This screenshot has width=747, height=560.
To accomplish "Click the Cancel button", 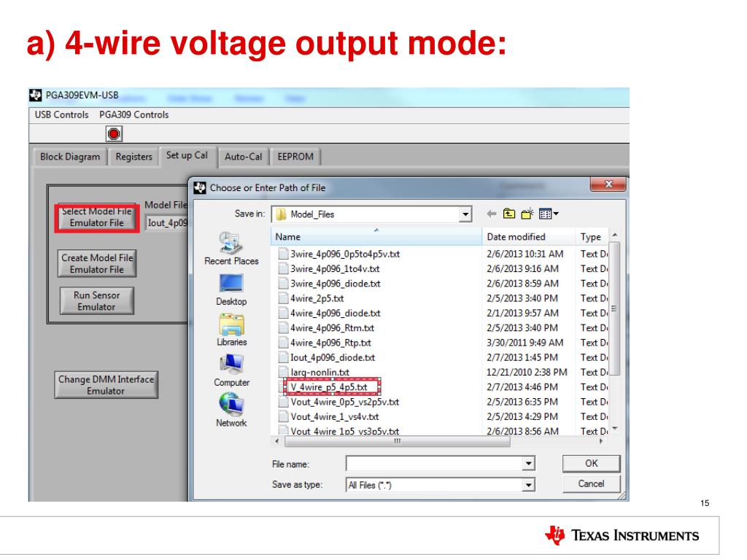I will [x=591, y=484].
